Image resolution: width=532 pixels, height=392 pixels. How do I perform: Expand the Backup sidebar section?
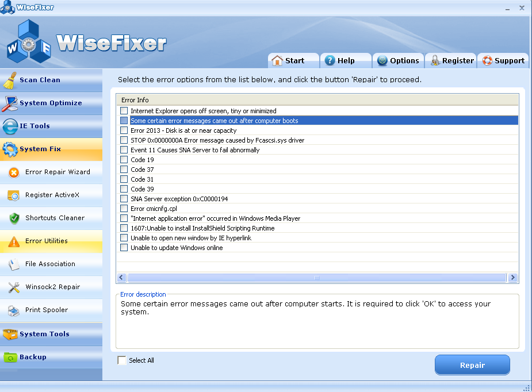[x=51, y=357]
